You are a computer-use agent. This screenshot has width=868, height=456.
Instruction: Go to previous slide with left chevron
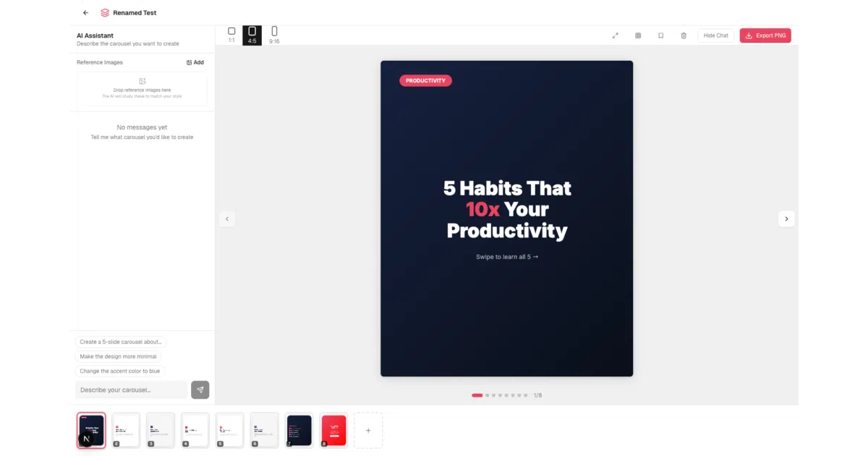227,219
